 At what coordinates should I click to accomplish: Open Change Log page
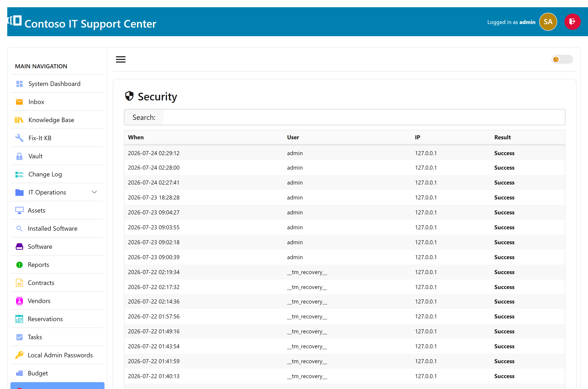pyautogui.click(x=57, y=174)
